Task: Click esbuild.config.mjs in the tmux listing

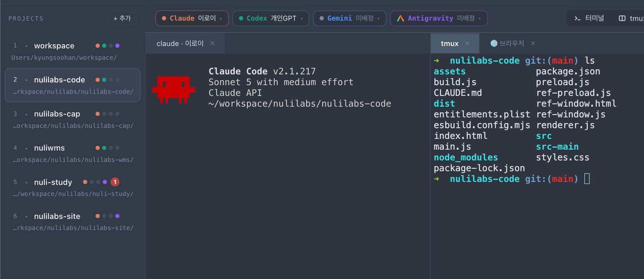Action: 482,125
